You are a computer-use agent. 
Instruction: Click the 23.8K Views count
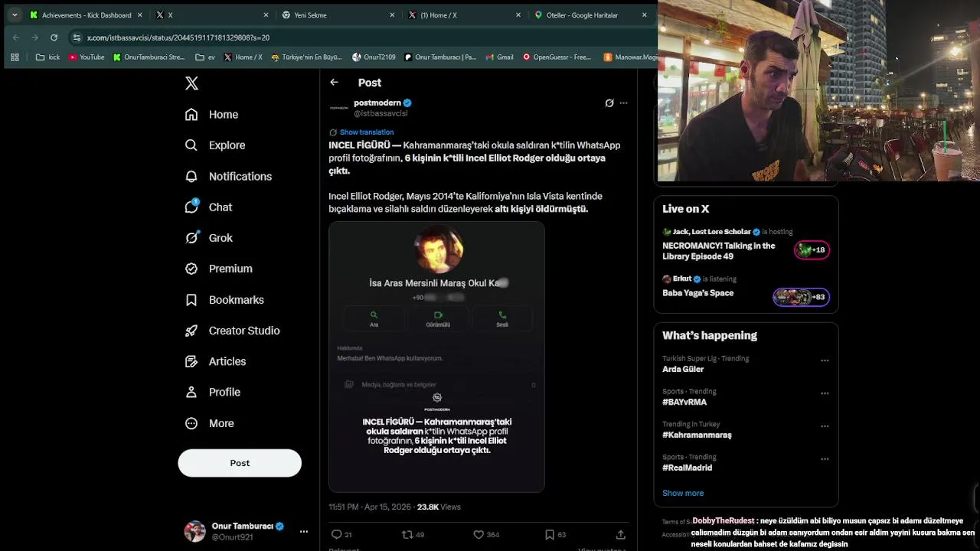pyautogui.click(x=439, y=507)
